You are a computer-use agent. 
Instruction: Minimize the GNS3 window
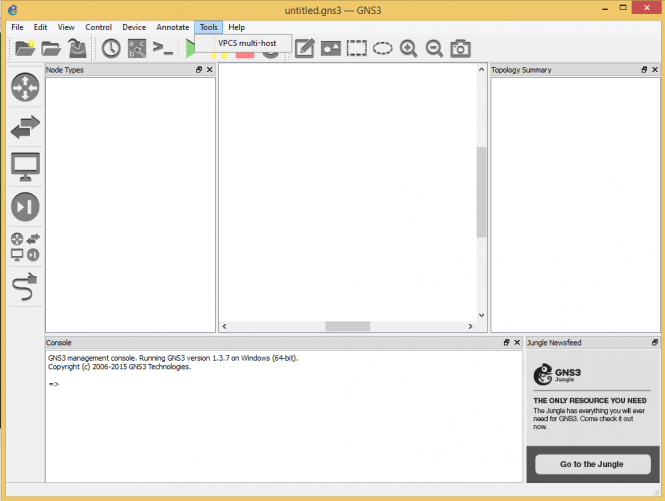tap(605, 8)
